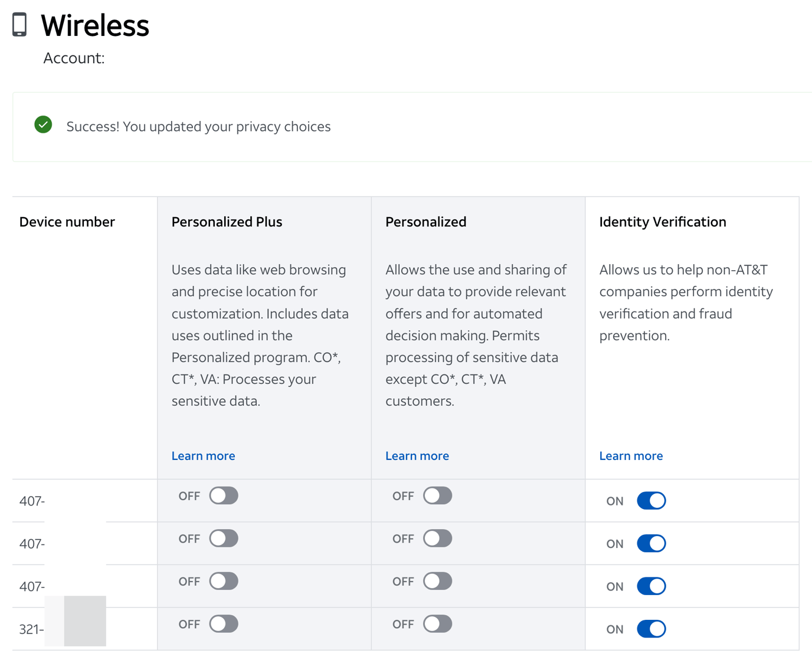Click the Wireless page heading

coord(95,26)
